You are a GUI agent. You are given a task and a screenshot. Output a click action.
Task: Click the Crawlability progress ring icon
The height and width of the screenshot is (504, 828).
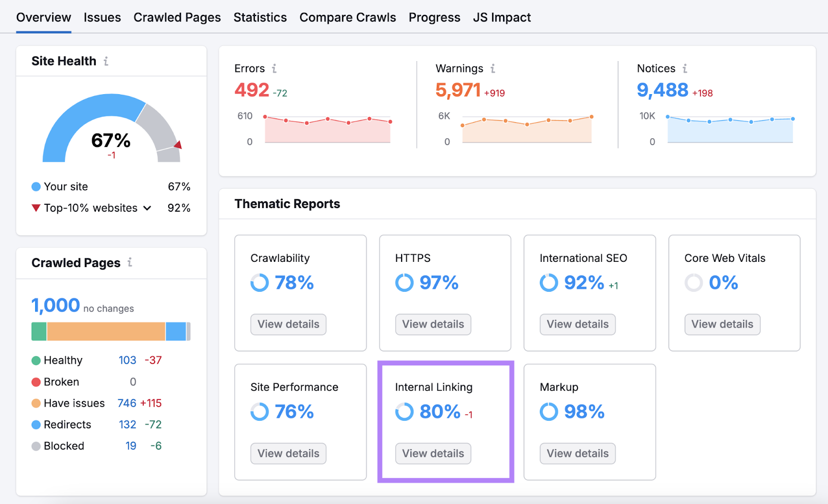click(260, 283)
